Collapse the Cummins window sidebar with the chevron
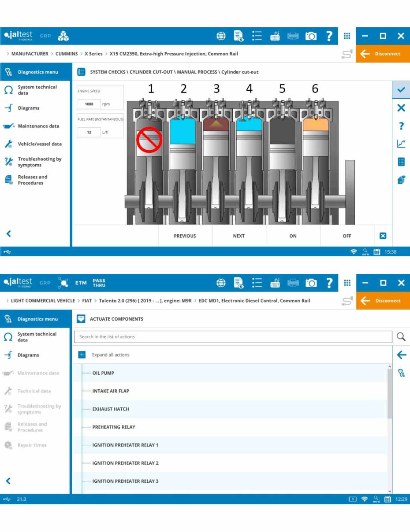Viewport: 410px width, 532px height. pyautogui.click(x=8, y=234)
